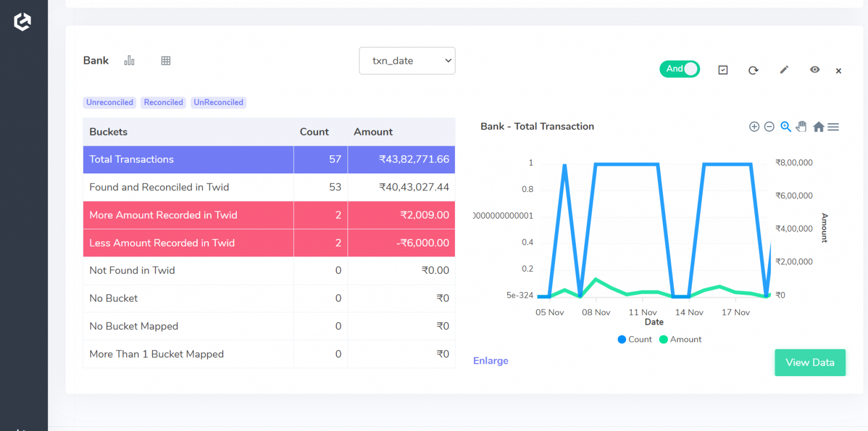
Task: Click the View Data button
Action: coord(810,362)
